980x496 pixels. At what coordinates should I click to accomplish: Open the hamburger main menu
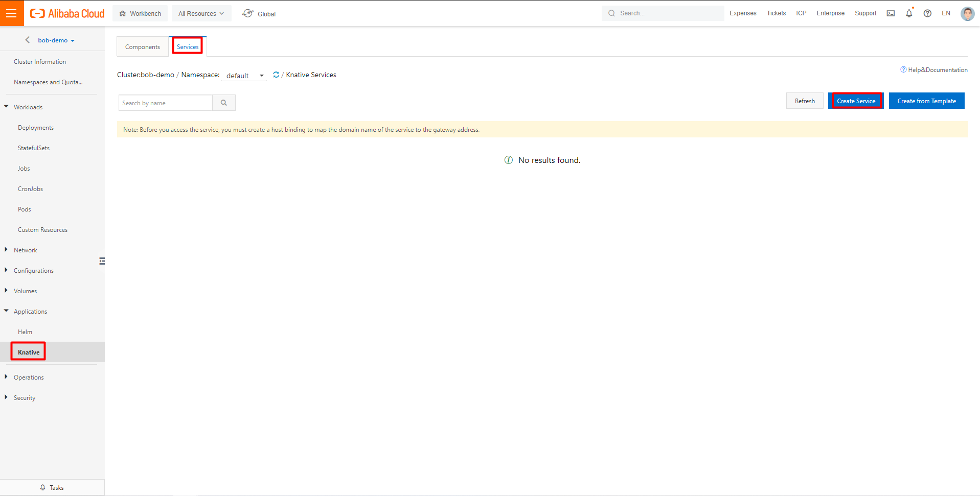12,13
